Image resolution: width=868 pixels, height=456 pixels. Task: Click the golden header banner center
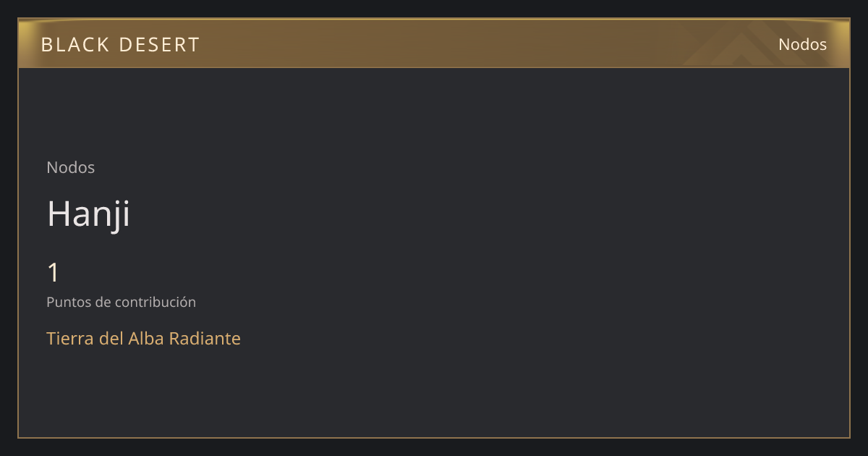[x=434, y=43]
